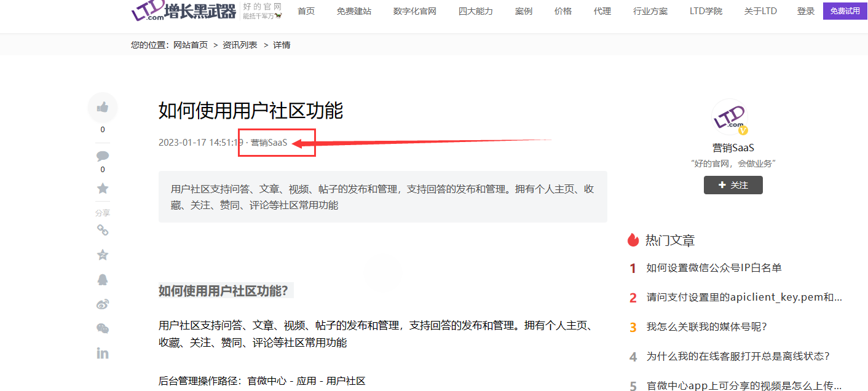The image size is (868, 391).
Task: Click the 登录 link
Action: [x=805, y=11]
